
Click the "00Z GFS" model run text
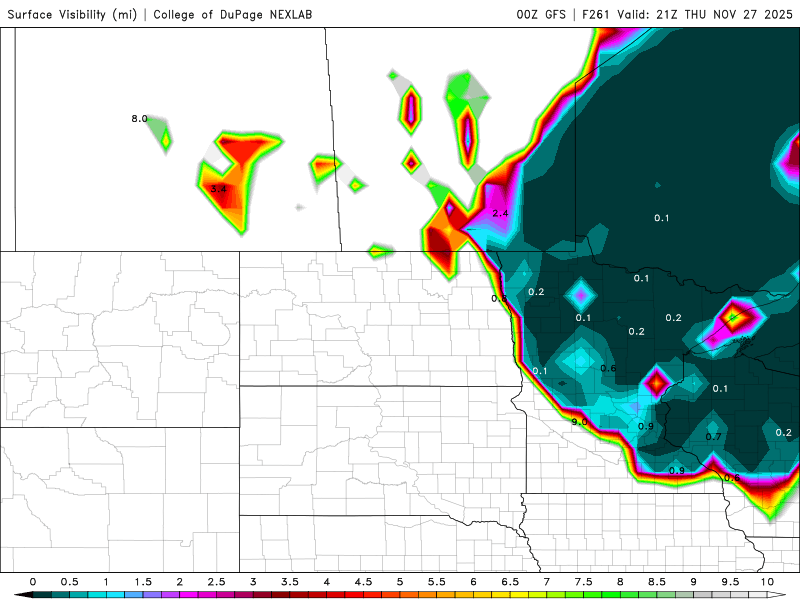pos(541,14)
